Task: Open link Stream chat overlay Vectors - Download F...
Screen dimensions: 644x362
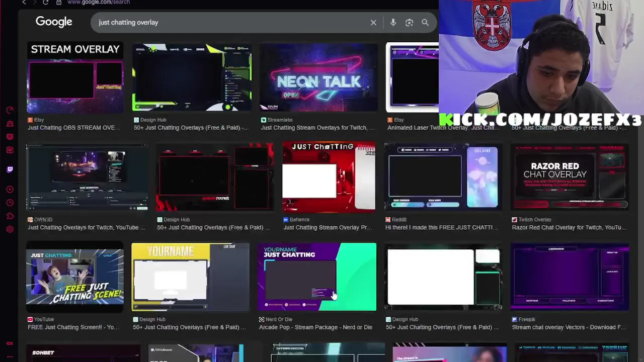Action: click(x=569, y=327)
